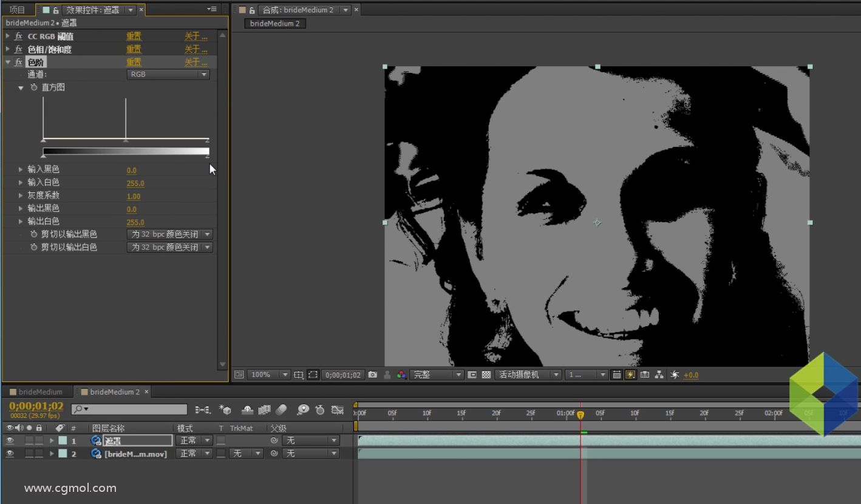
Task: Toggle visibility of brideM...m.mov layer
Action: click(10, 454)
